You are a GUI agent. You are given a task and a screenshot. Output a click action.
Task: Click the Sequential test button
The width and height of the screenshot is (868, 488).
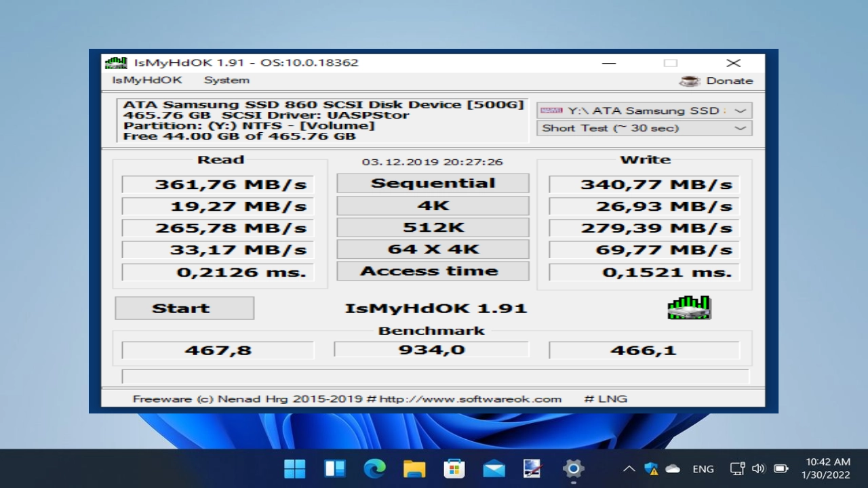pos(433,183)
